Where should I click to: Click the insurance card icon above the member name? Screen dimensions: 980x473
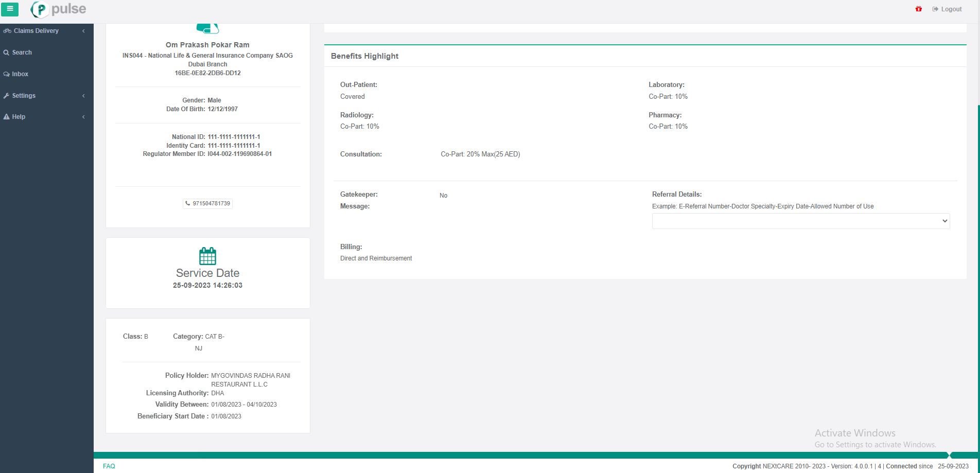[207, 28]
